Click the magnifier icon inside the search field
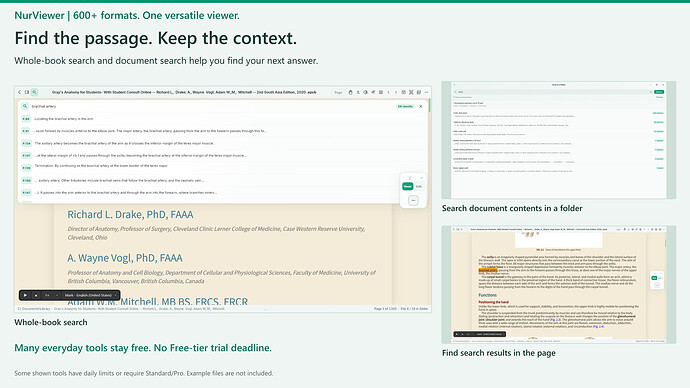Image resolution: width=690 pixels, height=388 pixels. coord(25,106)
